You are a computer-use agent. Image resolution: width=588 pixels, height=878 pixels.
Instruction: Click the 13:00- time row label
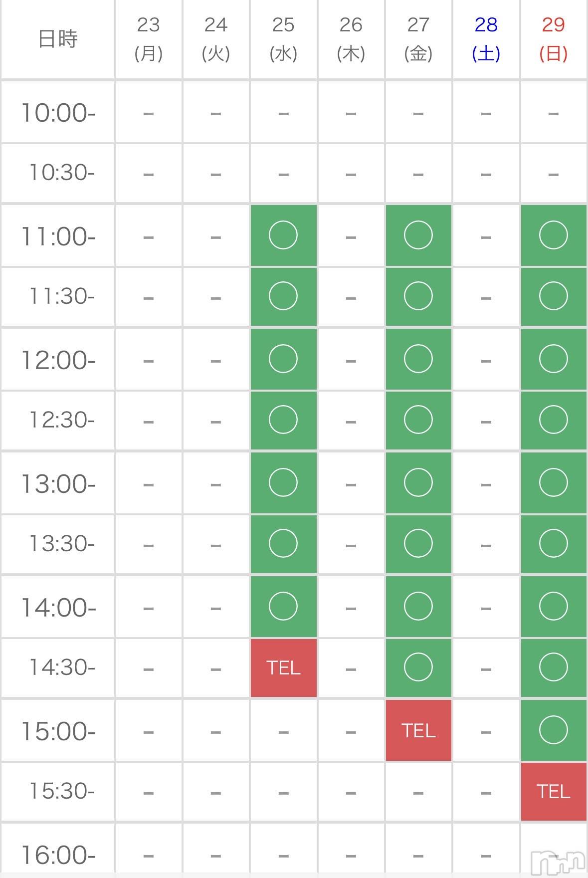coord(58,483)
